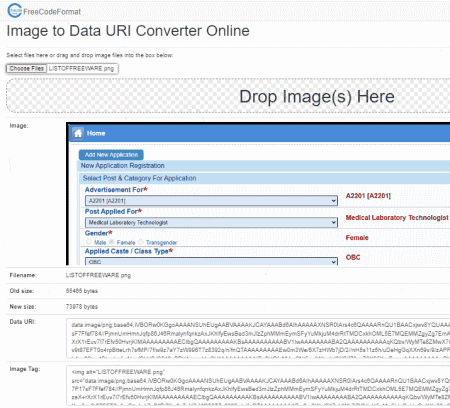Click the Select Post & Category section header
The width and height of the screenshot is (450, 408).
[139, 178]
